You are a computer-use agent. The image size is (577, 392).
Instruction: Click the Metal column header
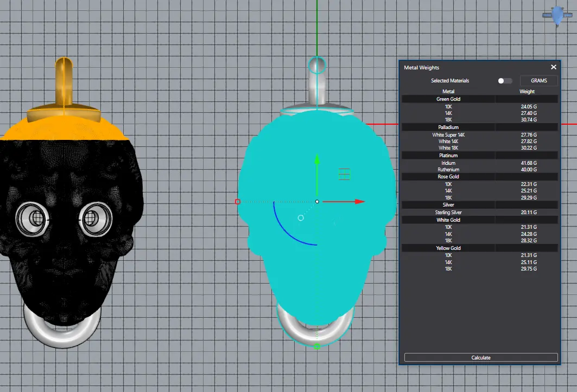448,92
